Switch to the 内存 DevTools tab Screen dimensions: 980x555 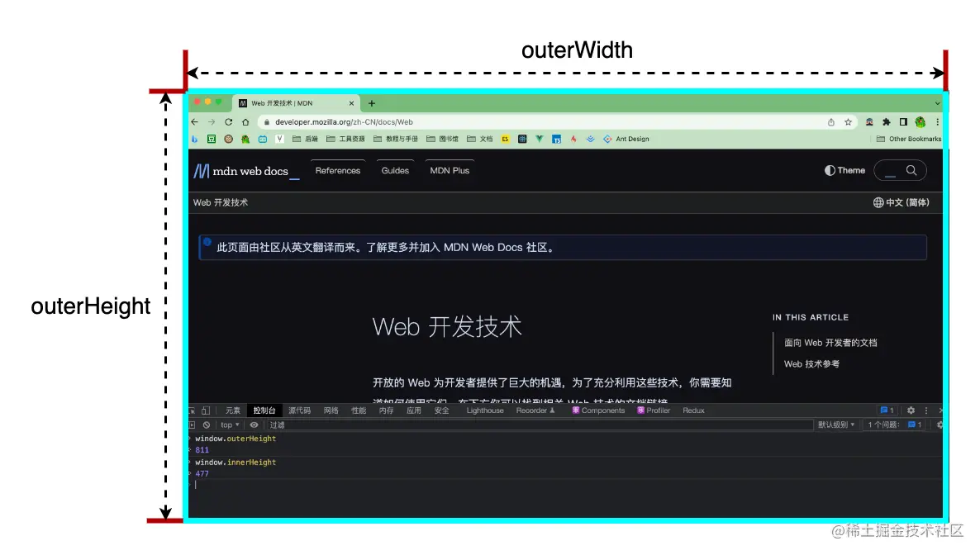(386, 410)
